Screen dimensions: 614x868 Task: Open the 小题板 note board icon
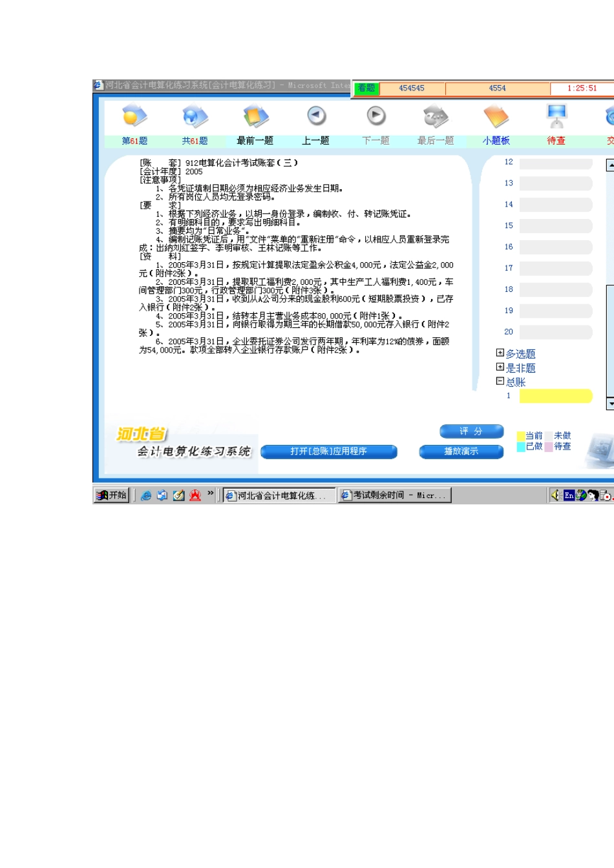coord(496,116)
